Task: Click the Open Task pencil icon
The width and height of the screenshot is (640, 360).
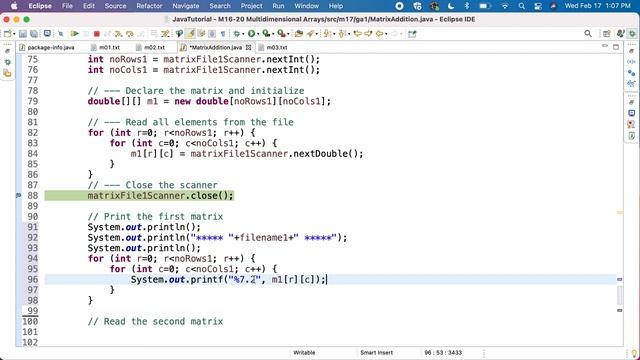Action: coord(310,34)
